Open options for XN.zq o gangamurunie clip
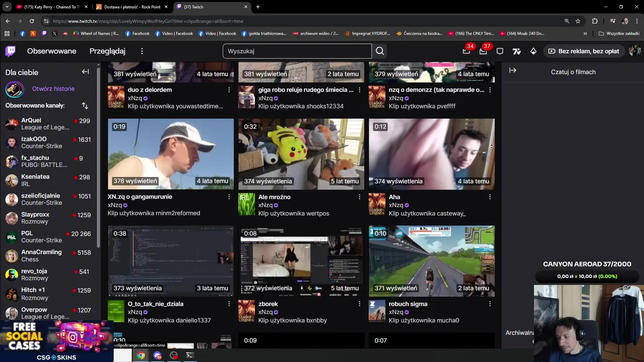644x362 pixels. (x=229, y=197)
